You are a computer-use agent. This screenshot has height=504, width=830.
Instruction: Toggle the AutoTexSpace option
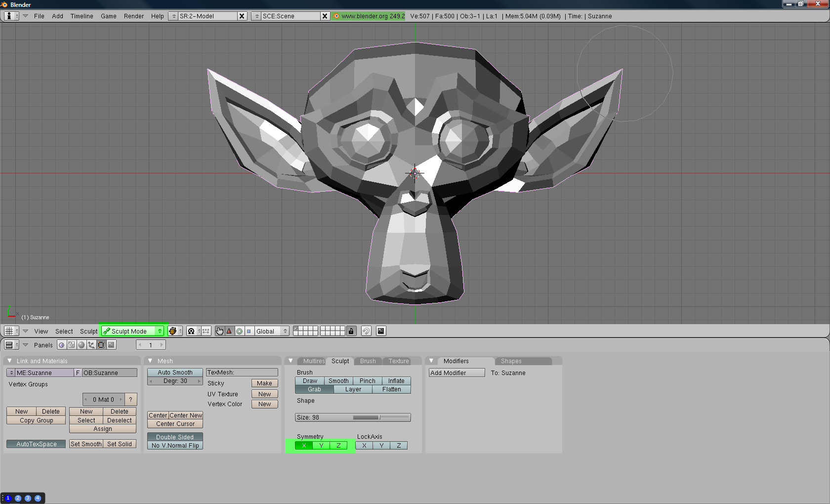36,444
